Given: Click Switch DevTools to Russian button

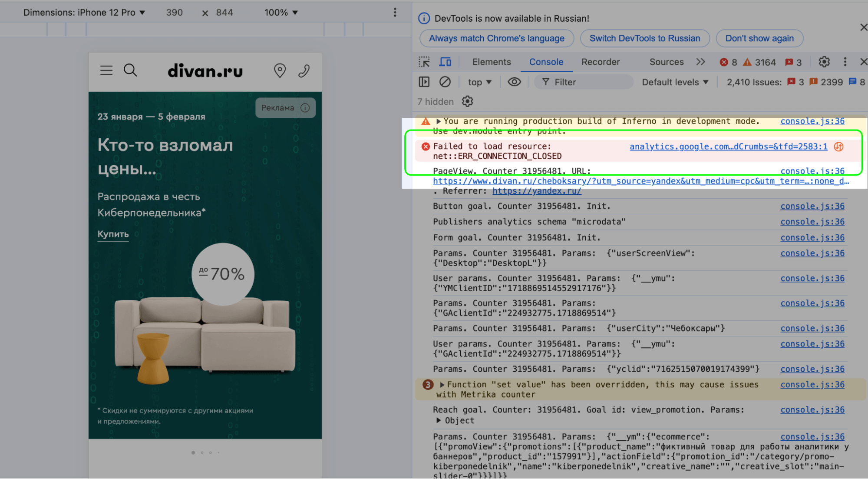Looking at the screenshot, I should pos(645,38).
